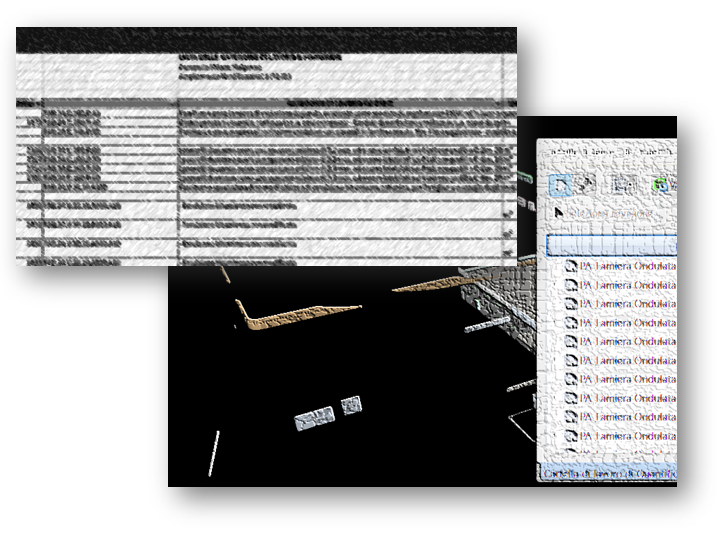Click the second icon in the panel toolbar
Screen dimensions: 726x542
point(589,185)
